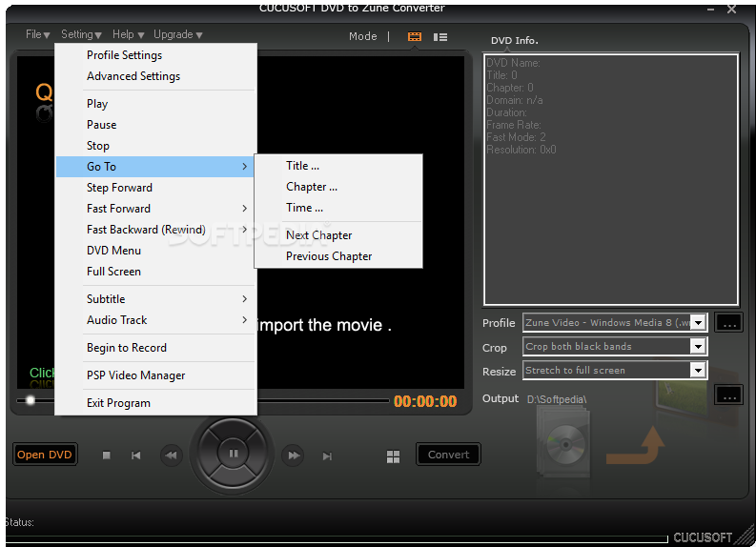Viewport: 756px width, 547px height.
Task: Click the D:\Softpedia\ output path
Action: 557,399
